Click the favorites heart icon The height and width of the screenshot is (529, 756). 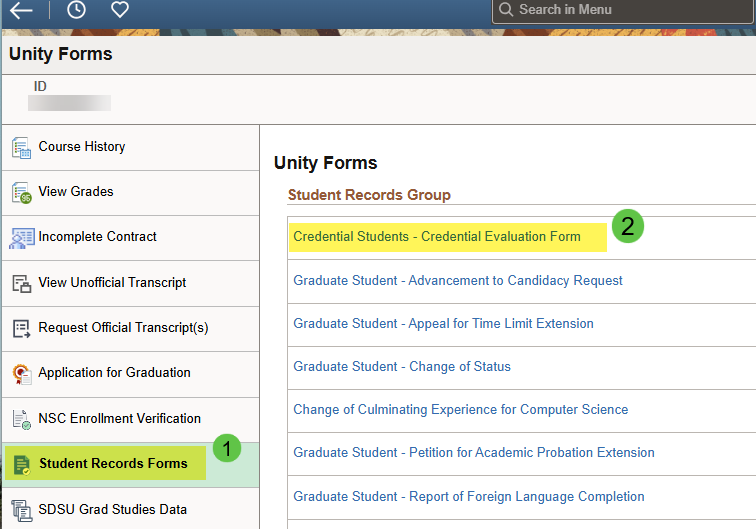[x=120, y=9]
